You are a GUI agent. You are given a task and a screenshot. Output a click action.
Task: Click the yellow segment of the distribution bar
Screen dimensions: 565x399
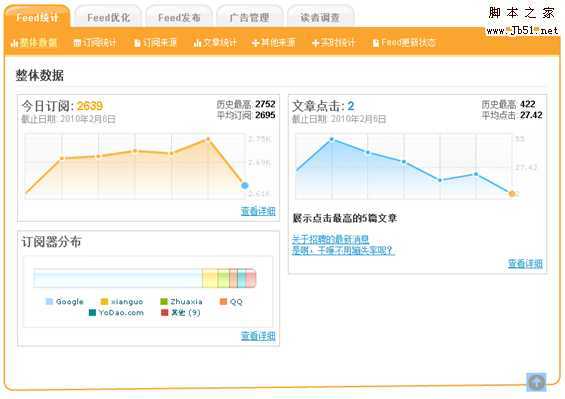tap(210, 278)
